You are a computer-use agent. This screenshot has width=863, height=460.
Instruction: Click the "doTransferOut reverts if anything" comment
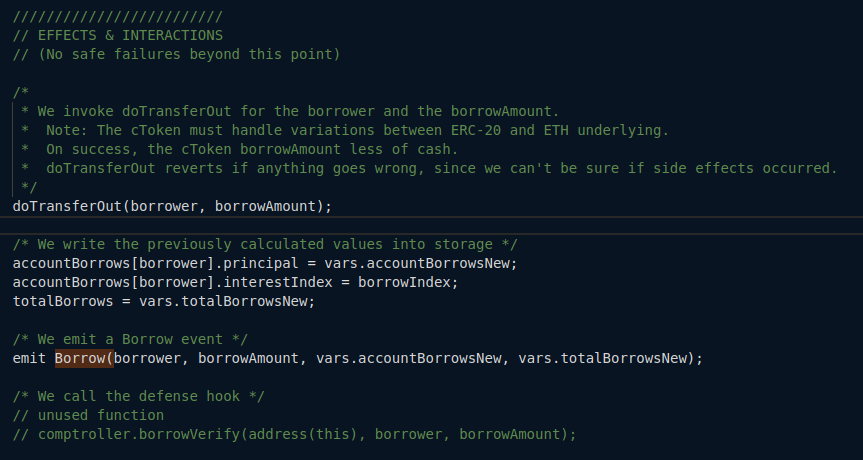click(x=429, y=168)
